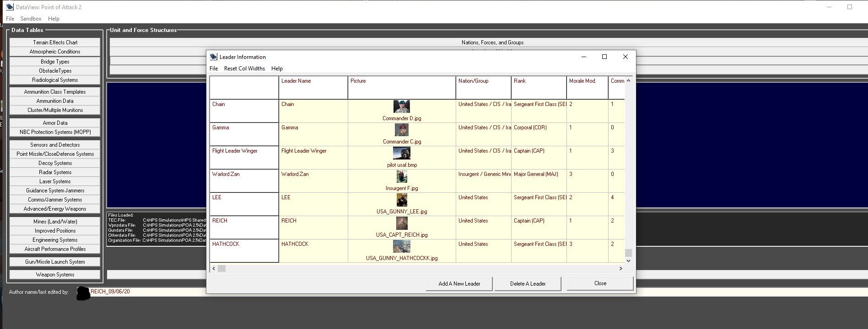Open Mines (Land/Water) table
The height and width of the screenshot is (329, 868).
pyautogui.click(x=55, y=222)
